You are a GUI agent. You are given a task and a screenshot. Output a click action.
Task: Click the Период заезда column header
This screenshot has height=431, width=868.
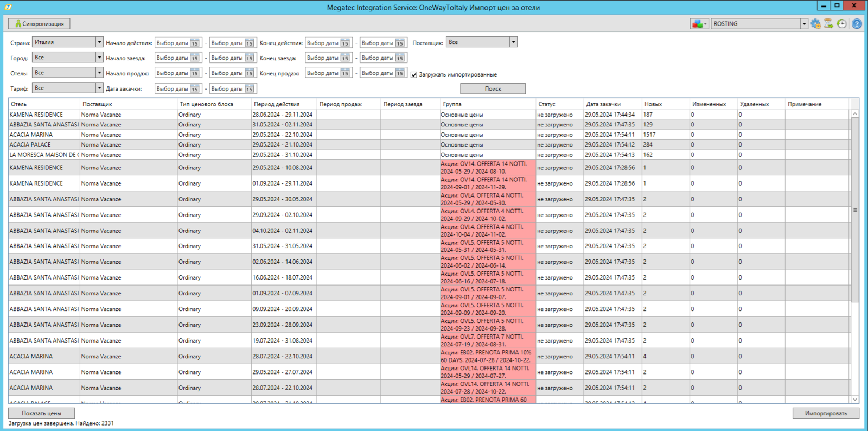tap(410, 104)
